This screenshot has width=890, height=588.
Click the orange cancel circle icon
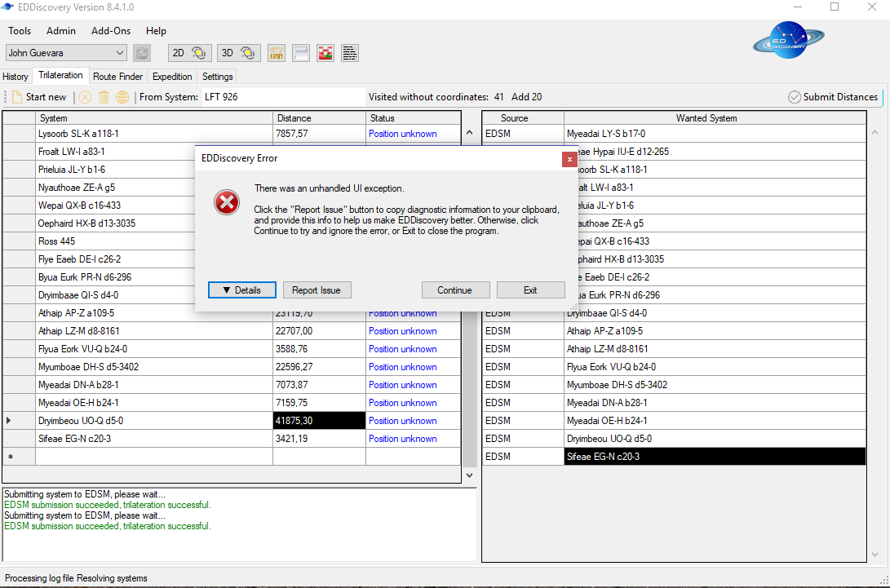84,96
